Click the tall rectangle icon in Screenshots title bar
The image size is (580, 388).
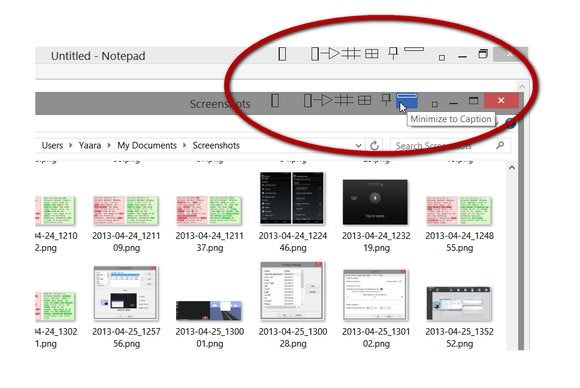tap(275, 100)
